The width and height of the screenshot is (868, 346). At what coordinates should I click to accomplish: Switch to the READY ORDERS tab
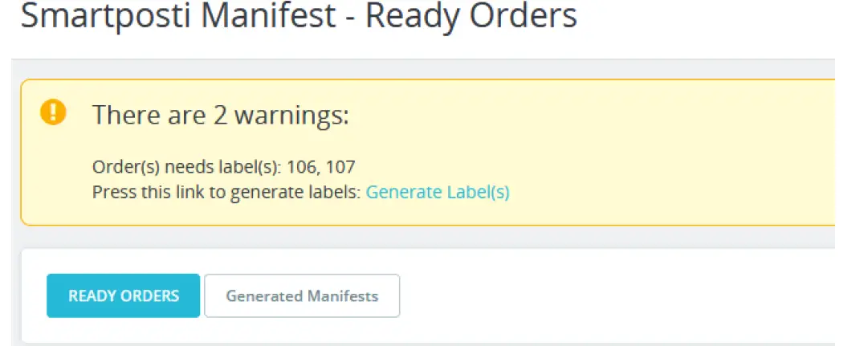124,295
